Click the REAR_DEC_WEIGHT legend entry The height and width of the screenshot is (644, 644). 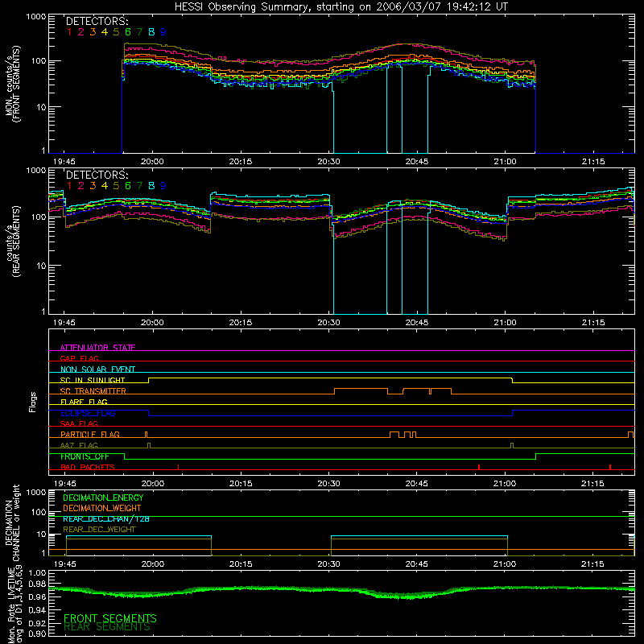click(99, 530)
